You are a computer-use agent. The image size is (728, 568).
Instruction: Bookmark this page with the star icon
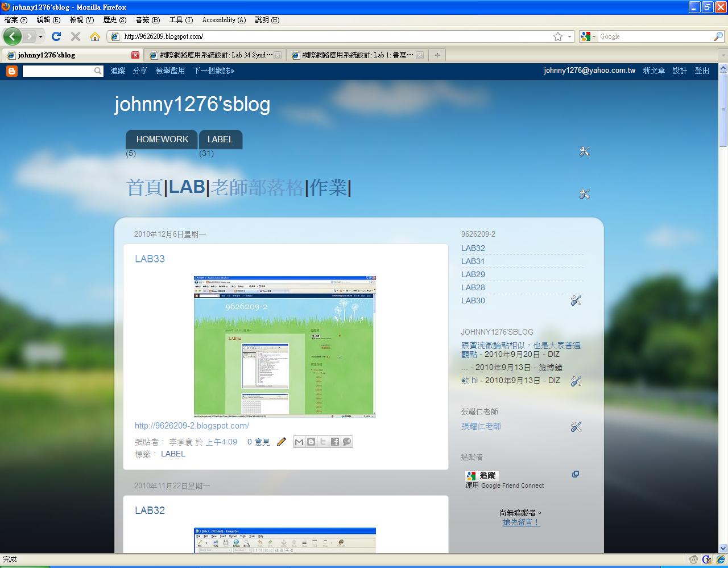558,36
